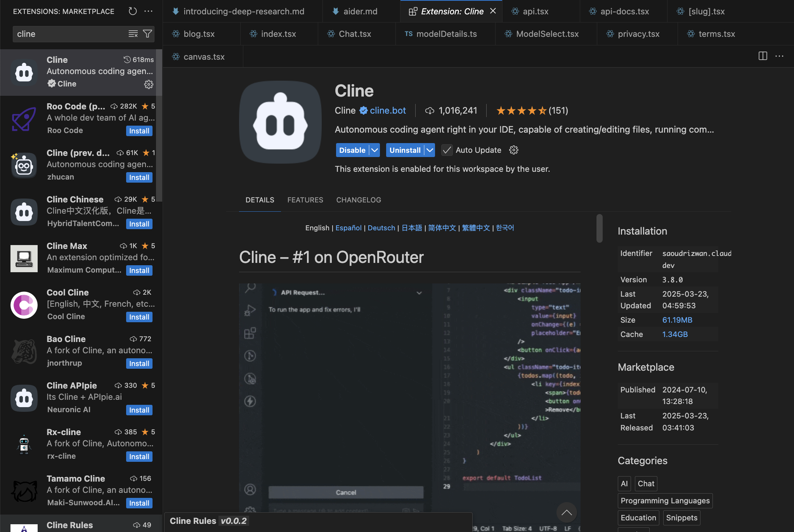Expand the Uninstall button dropdown arrow

point(430,150)
